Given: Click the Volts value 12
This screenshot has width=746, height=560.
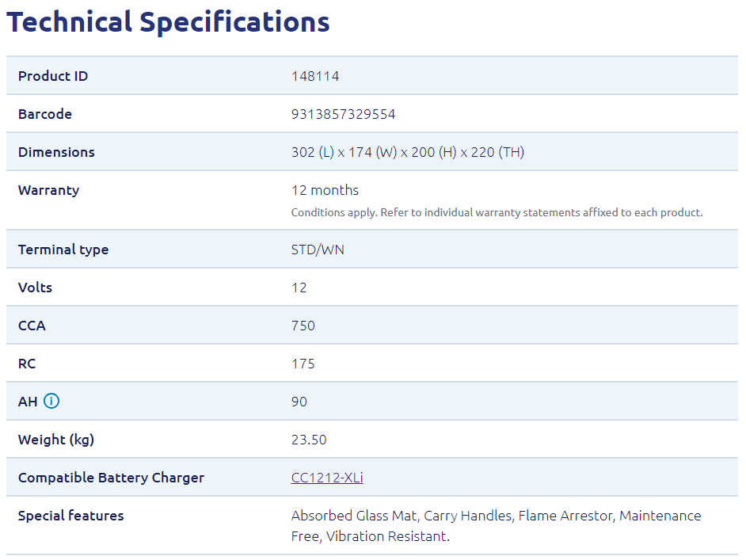Looking at the screenshot, I should (299, 288).
